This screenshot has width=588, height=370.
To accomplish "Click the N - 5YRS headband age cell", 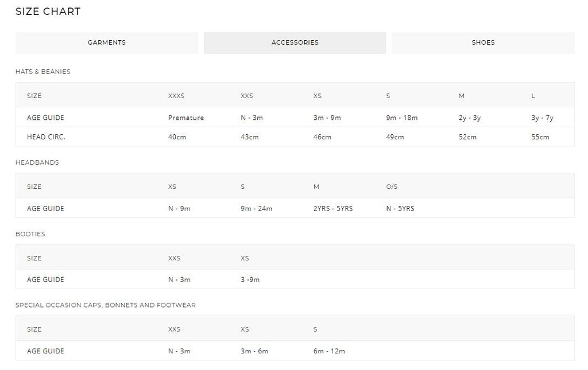I will click(400, 209).
